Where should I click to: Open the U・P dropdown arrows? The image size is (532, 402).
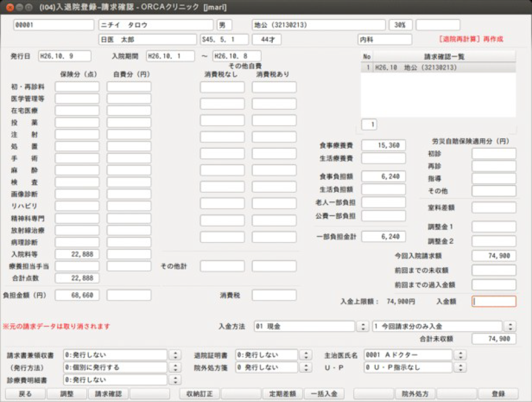[460, 367]
